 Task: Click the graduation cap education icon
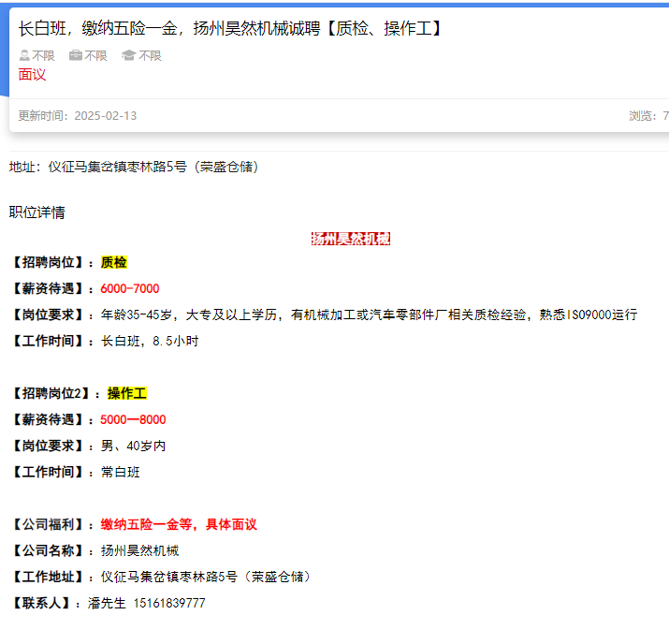click(x=128, y=55)
